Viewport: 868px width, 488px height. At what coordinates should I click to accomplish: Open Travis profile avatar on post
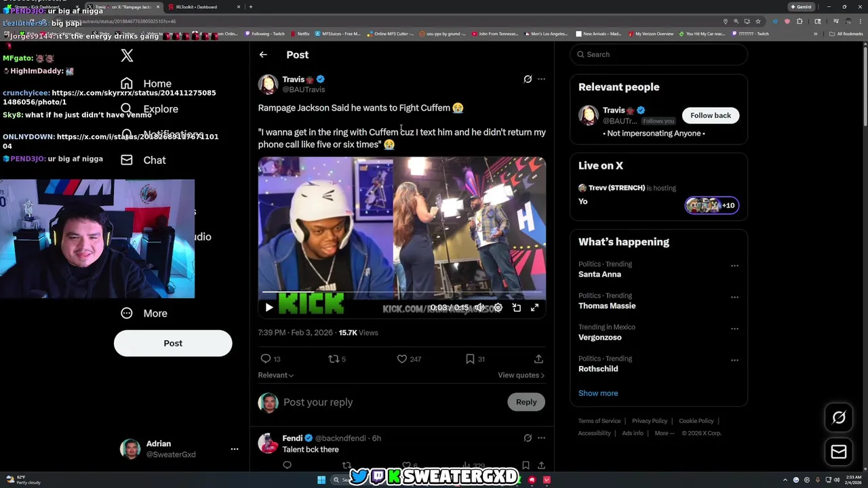[x=268, y=85]
